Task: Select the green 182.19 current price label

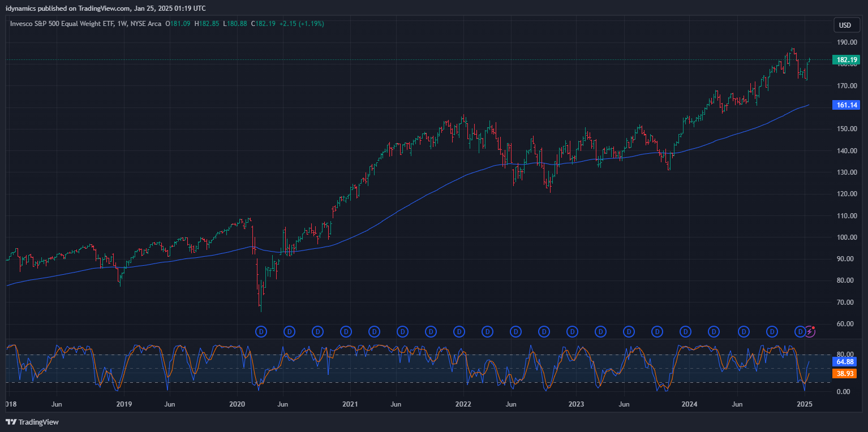Action: (845, 60)
